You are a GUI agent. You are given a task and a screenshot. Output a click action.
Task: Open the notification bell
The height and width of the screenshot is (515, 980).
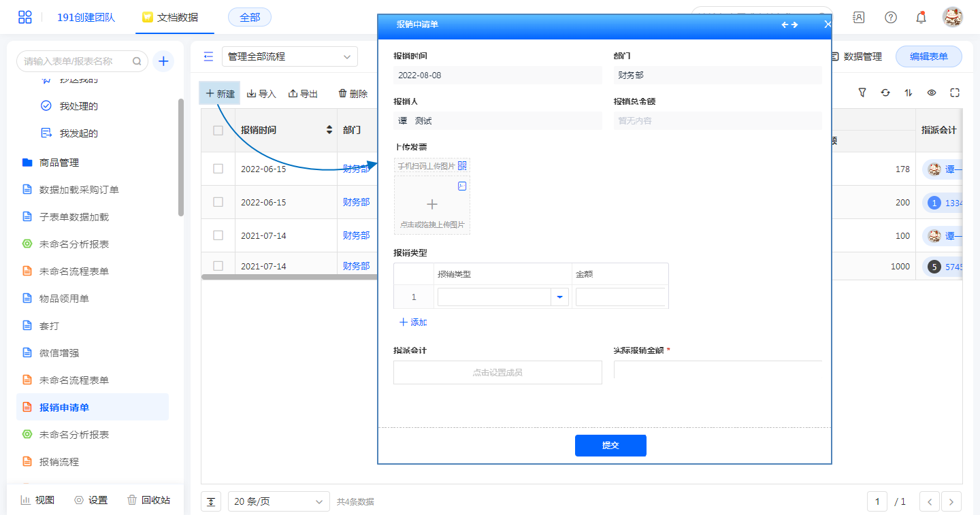(x=921, y=18)
